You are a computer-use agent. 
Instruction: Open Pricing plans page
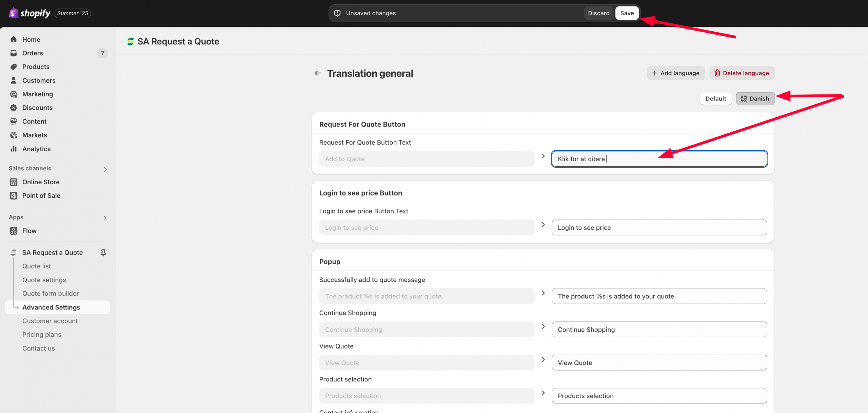pyautogui.click(x=42, y=334)
